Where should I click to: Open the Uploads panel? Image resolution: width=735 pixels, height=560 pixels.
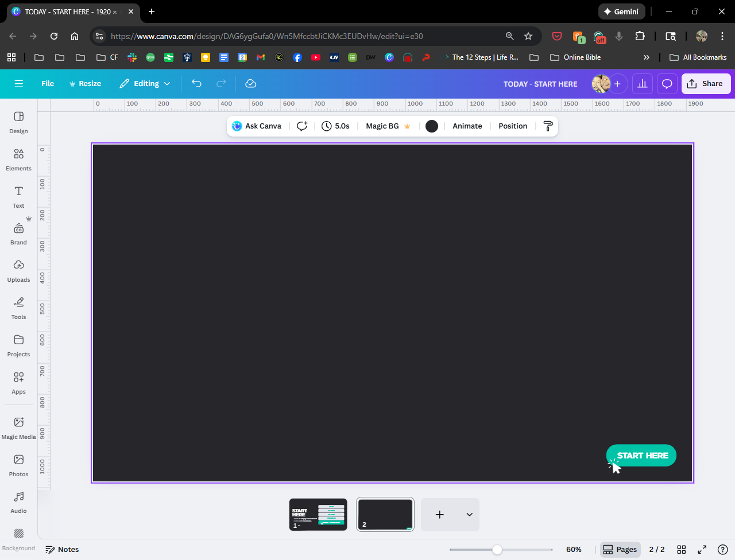pos(18,271)
